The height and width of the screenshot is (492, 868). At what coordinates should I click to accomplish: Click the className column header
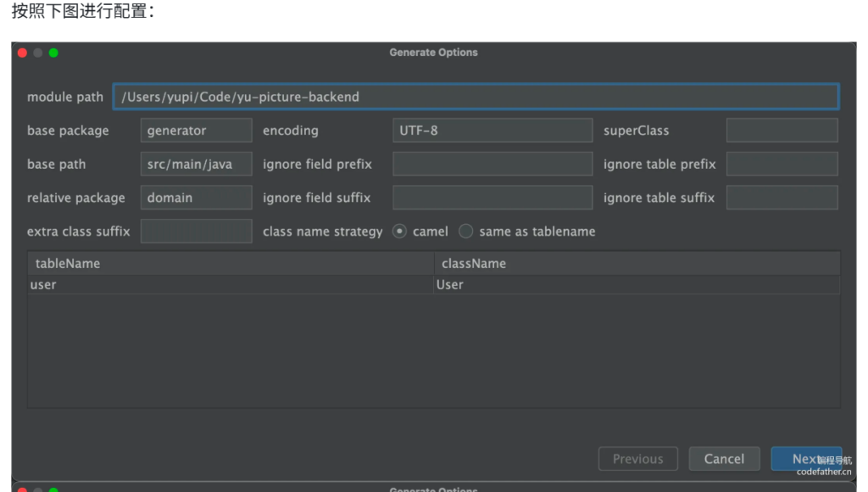[637, 264]
